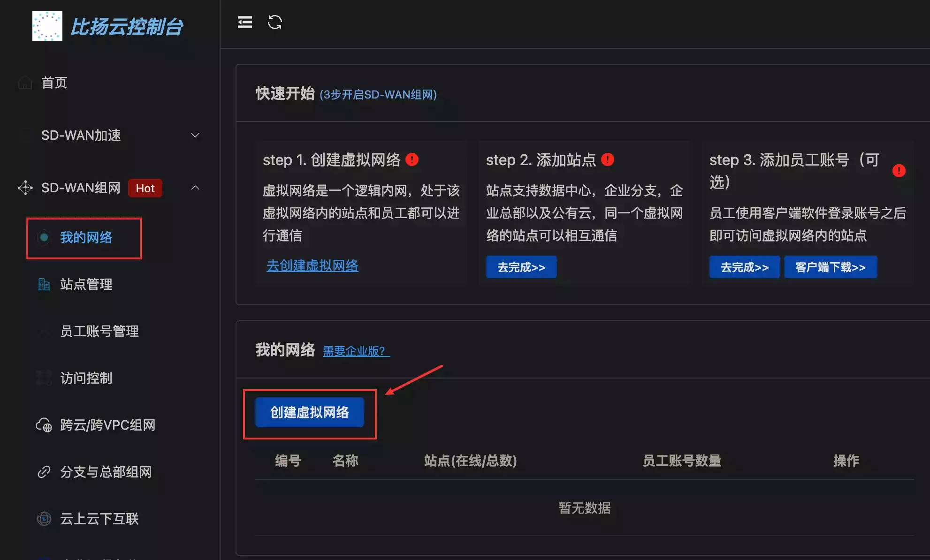Click the red alert icon beside step 2
The width and height of the screenshot is (930, 560).
pyautogui.click(x=607, y=159)
